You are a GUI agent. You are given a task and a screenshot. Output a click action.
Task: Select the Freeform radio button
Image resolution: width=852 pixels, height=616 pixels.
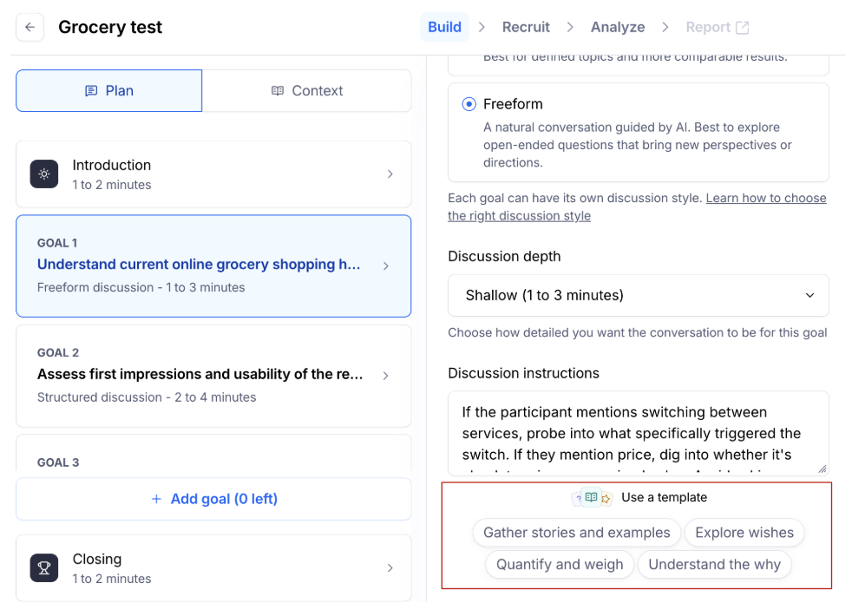[469, 104]
